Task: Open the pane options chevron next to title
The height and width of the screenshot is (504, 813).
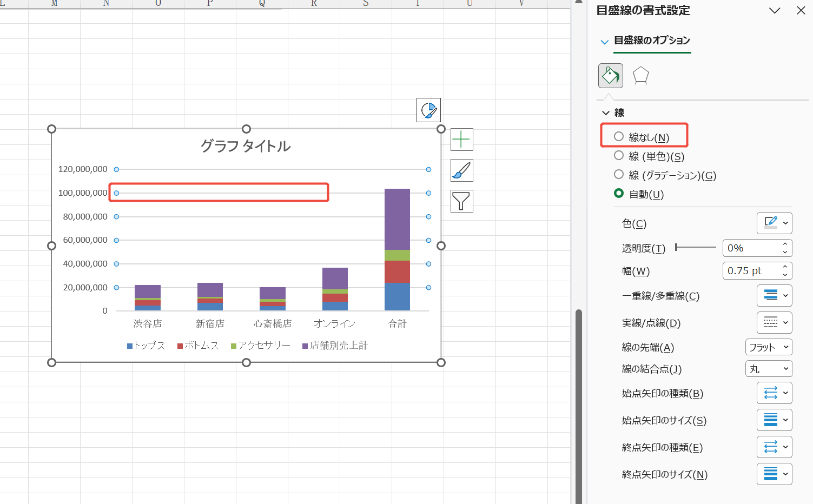Action: [x=775, y=11]
